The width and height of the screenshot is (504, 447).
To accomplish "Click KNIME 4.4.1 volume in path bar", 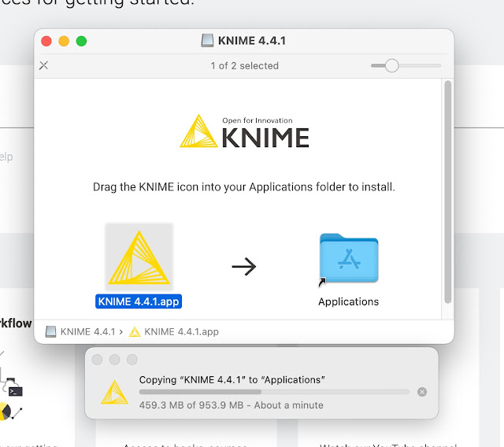I will pyautogui.click(x=80, y=332).
